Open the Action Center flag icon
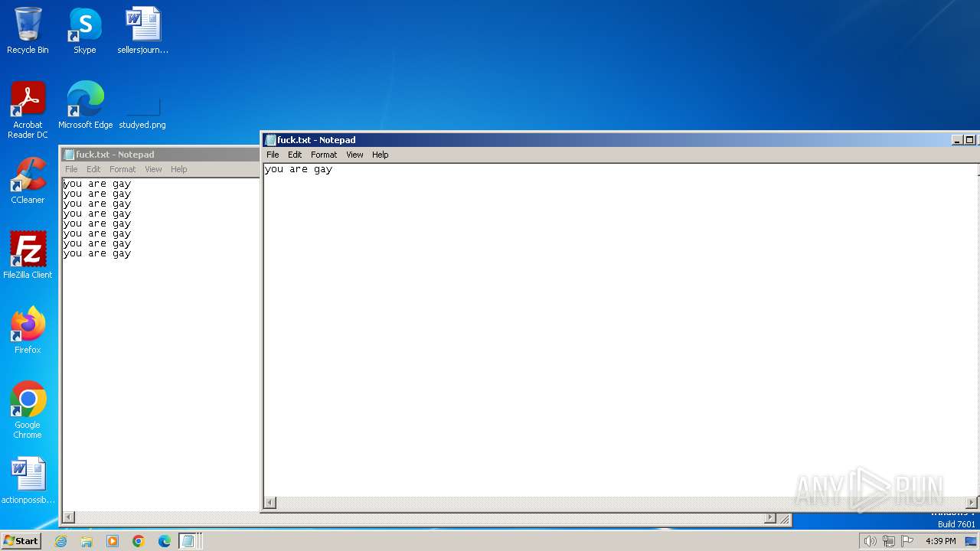Image resolution: width=980 pixels, height=551 pixels. [x=907, y=541]
